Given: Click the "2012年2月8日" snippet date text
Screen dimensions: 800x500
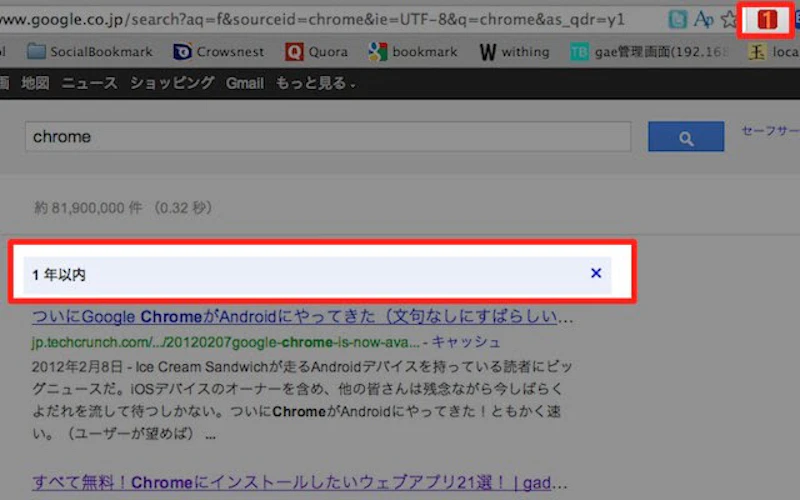Looking at the screenshot, I should [77, 367].
